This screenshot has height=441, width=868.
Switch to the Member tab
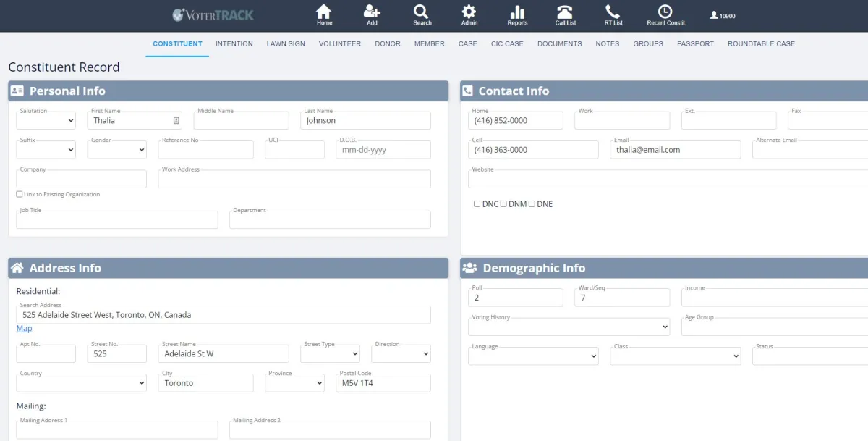coord(430,43)
